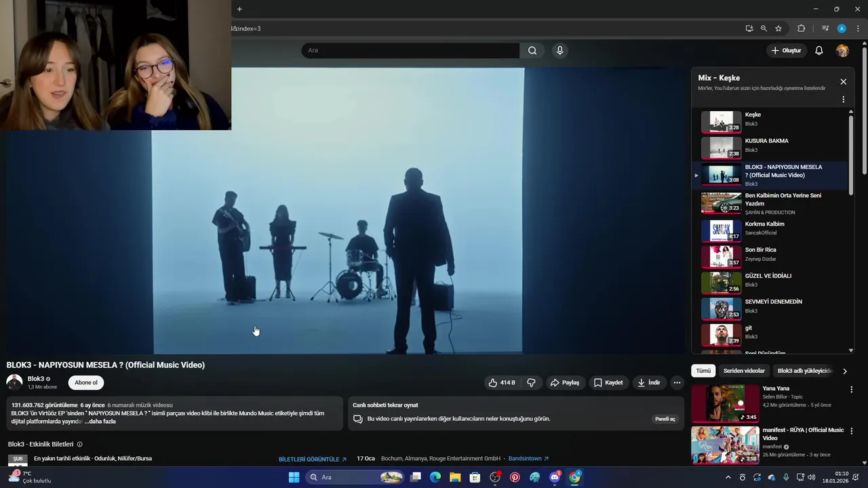868x488 pixels.
Task: Open Task View on taskbar
Action: tap(416, 477)
